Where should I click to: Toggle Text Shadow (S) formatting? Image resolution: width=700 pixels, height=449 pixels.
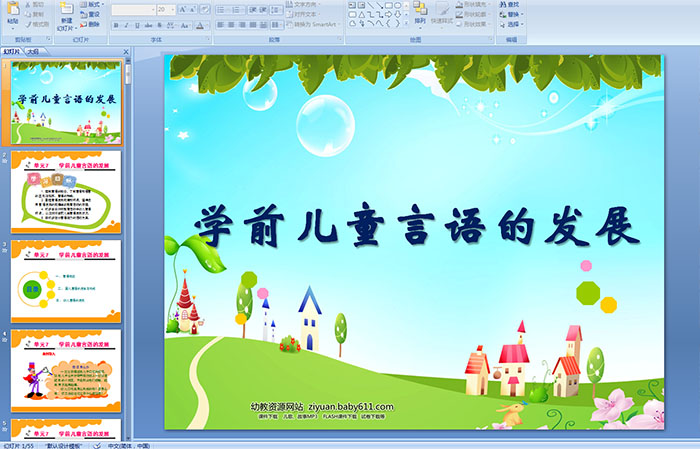point(159,25)
